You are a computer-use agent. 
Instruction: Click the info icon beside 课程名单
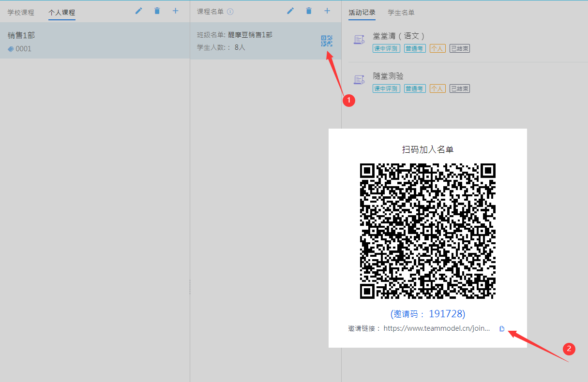point(230,12)
